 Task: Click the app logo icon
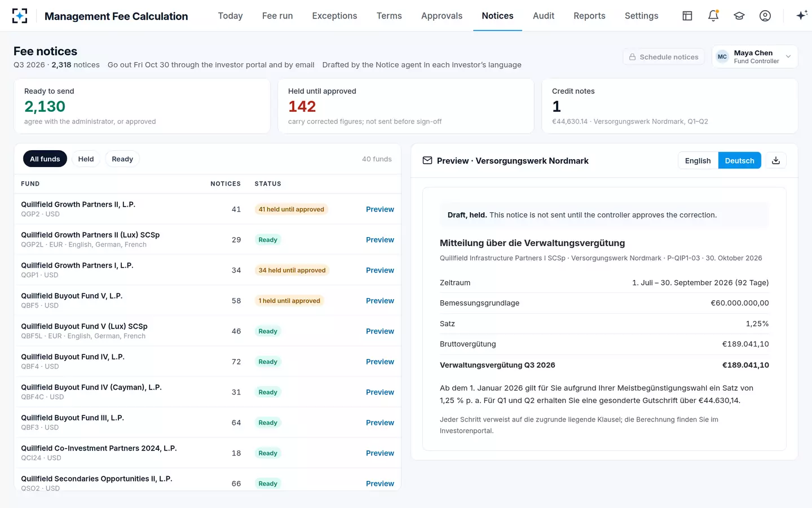pyautogui.click(x=20, y=16)
